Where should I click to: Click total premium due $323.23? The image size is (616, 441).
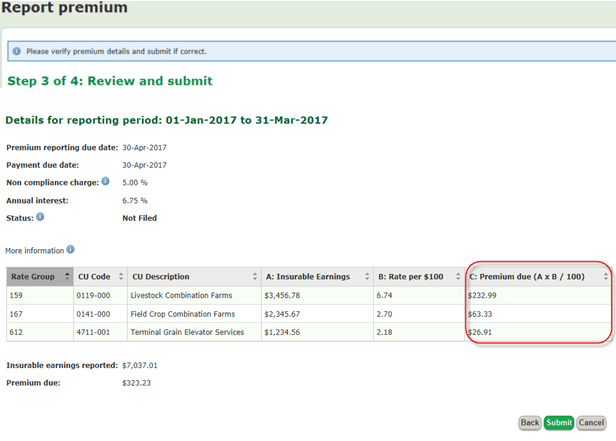[x=136, y=383]
